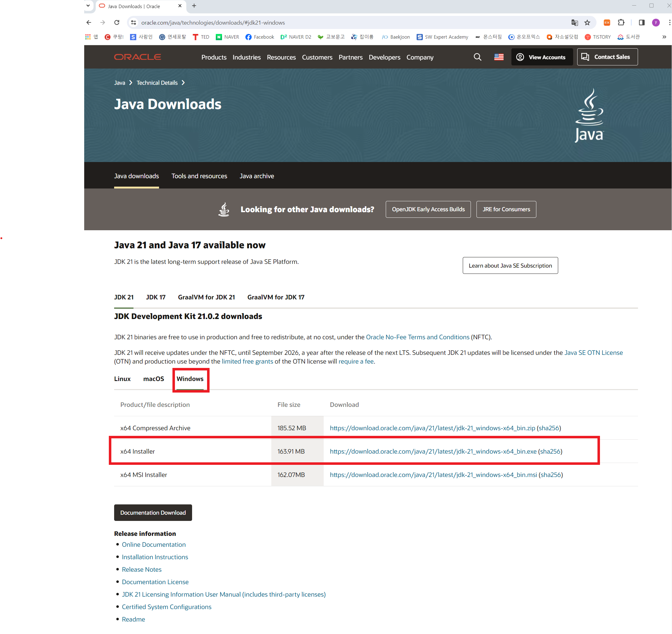Select the macOS platform tab

pyautogui.click(x=153, y=379)
